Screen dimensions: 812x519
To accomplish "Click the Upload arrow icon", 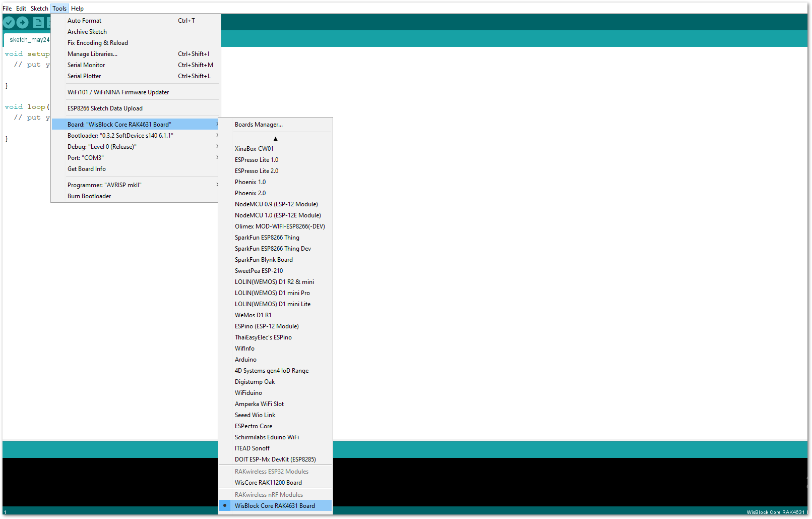I will pyautogui.click(x=22, y=22).
